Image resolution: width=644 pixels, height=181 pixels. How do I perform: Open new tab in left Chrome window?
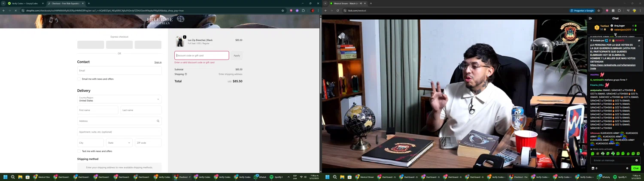[x=89, y=3]
